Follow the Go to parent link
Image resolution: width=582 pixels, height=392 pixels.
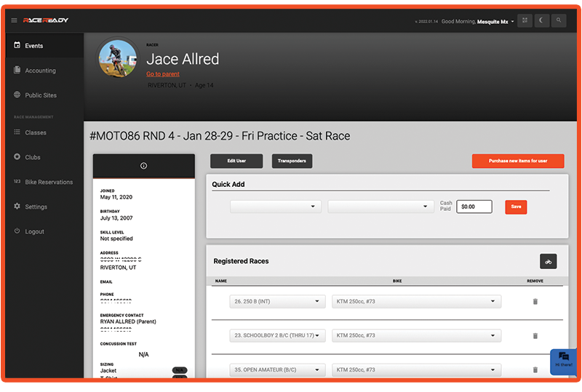click(162, 74)
